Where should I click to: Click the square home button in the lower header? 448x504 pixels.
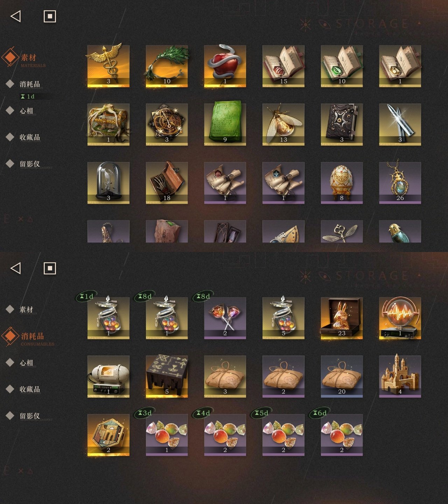(50, 268)
